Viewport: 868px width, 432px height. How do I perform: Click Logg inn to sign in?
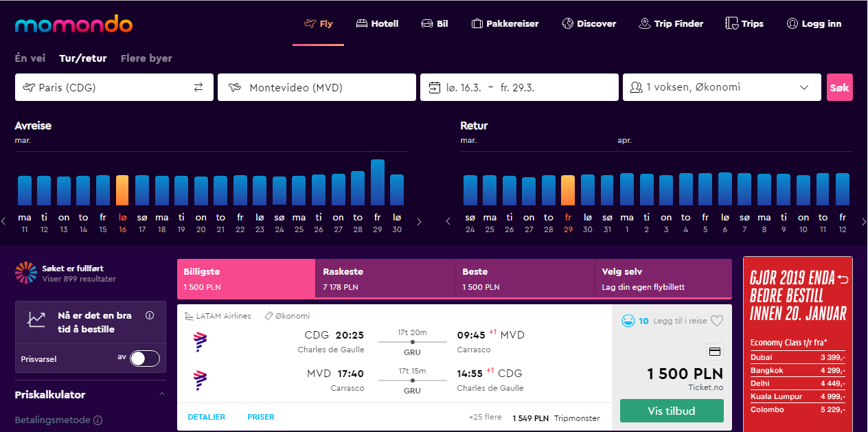coord(814,23)
